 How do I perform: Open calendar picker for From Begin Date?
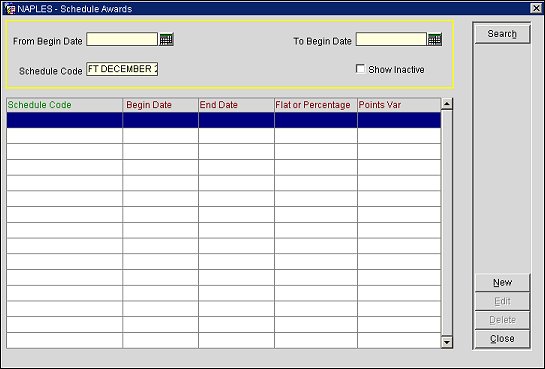166,40
